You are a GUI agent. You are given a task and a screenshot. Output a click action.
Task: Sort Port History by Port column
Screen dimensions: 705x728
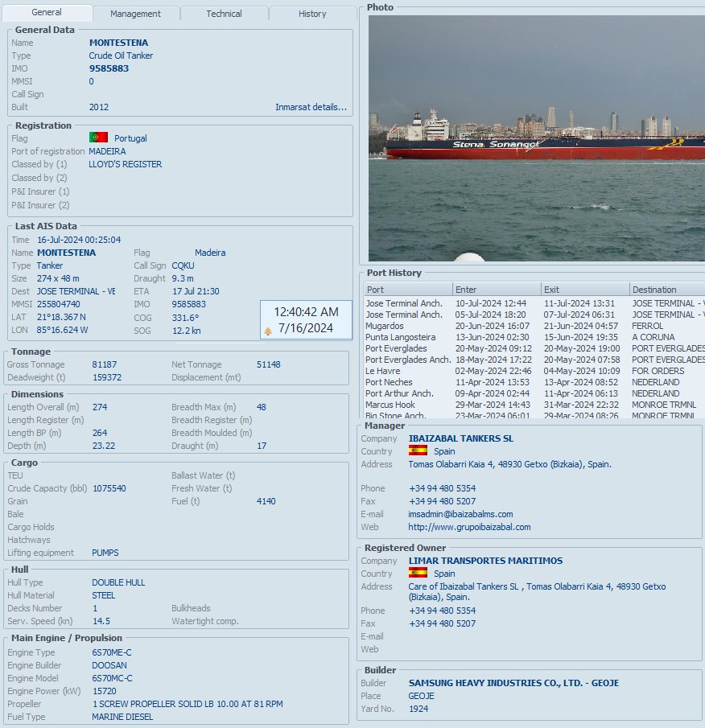click(x=408, y=290)
